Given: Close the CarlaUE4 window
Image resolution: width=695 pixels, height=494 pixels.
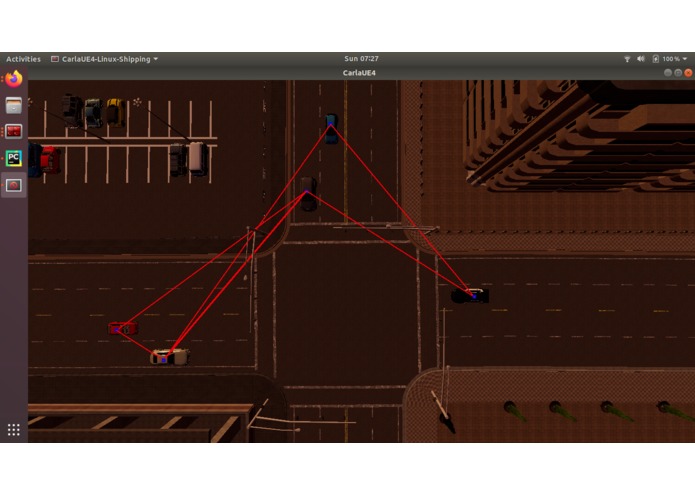Looking at the screenshot, I should coord(688,73).
